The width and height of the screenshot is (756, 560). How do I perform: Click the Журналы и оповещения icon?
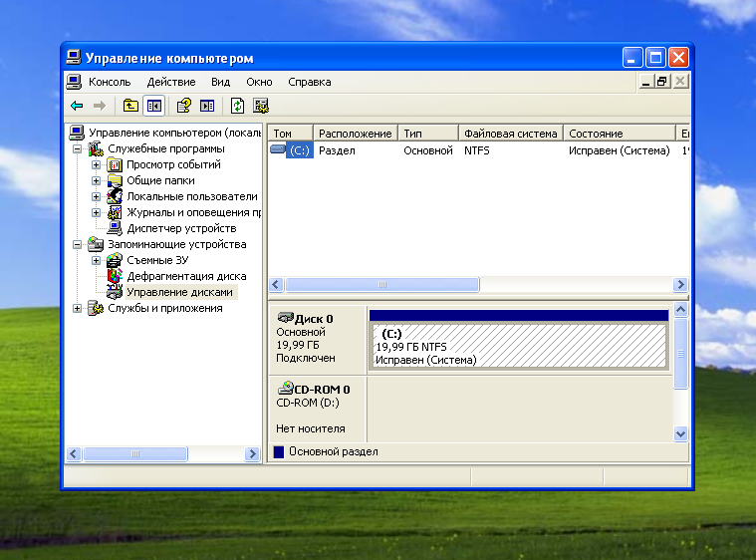click(115, 212)
